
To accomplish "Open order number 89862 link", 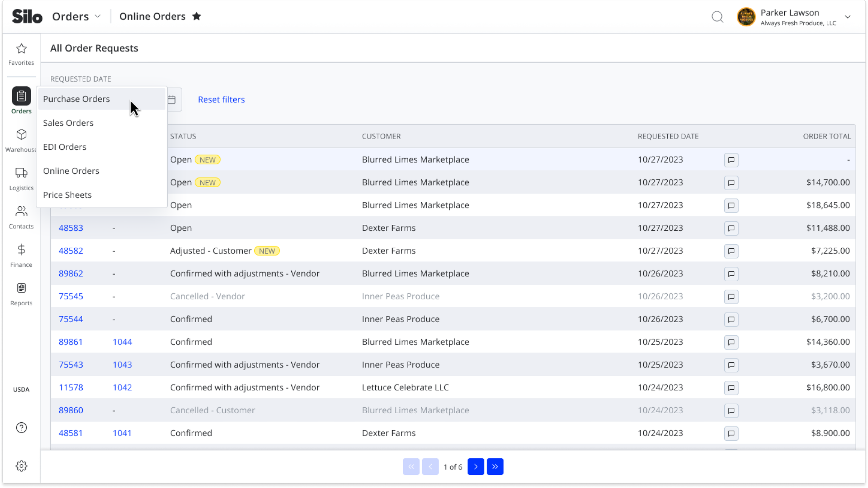I will pos(71,273).
